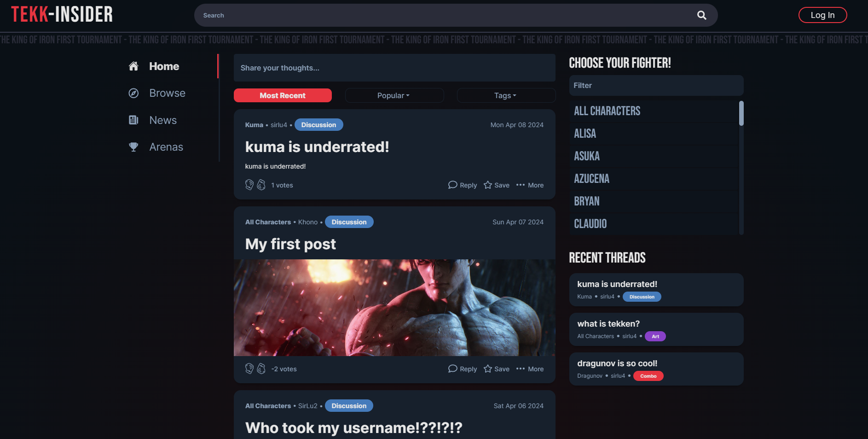Click the three-dots icon on kuma post
Image resolution: width=868 pixels, height=439 pixels.
coord(521,185)
